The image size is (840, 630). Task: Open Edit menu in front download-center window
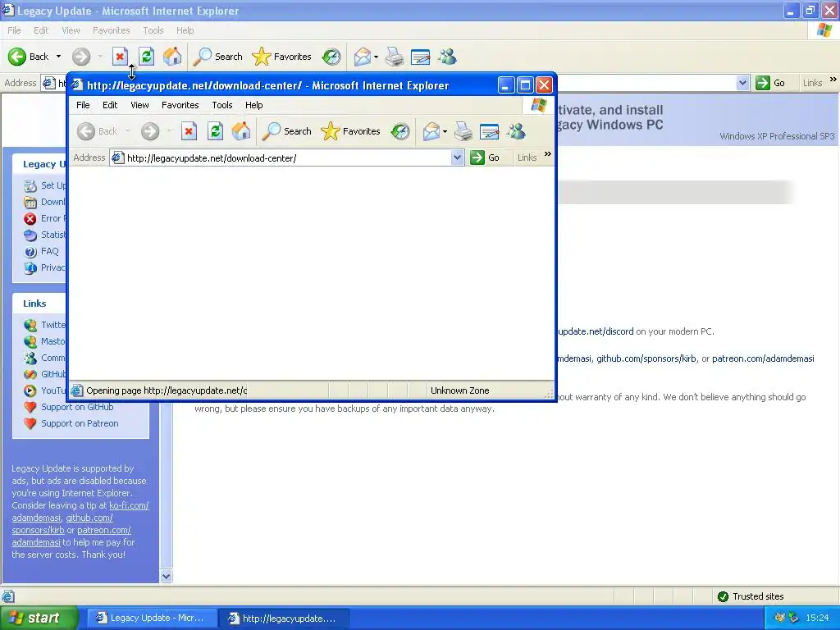point(110,105)
